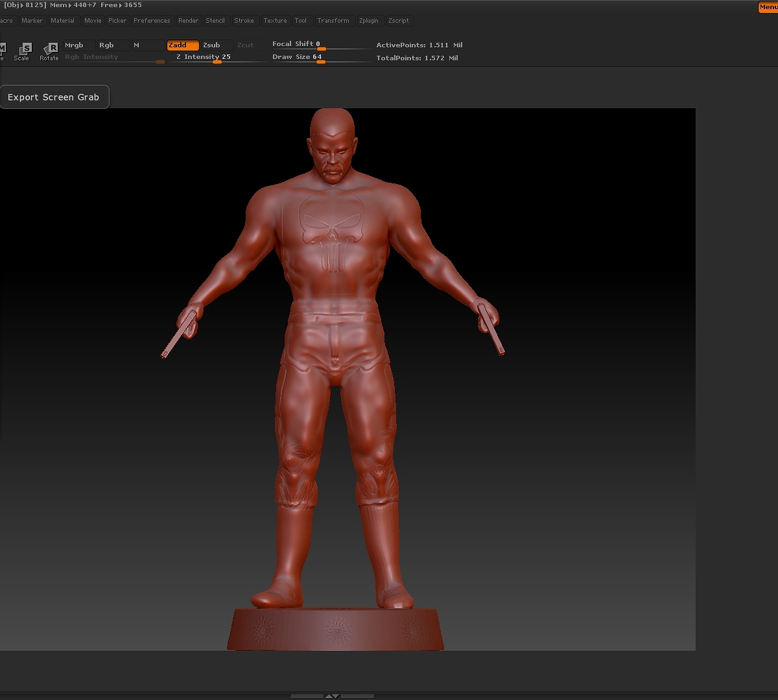Click the skull emblem on the chest
The width and height of the screenshot is (778, 700).
pos(332,230)
